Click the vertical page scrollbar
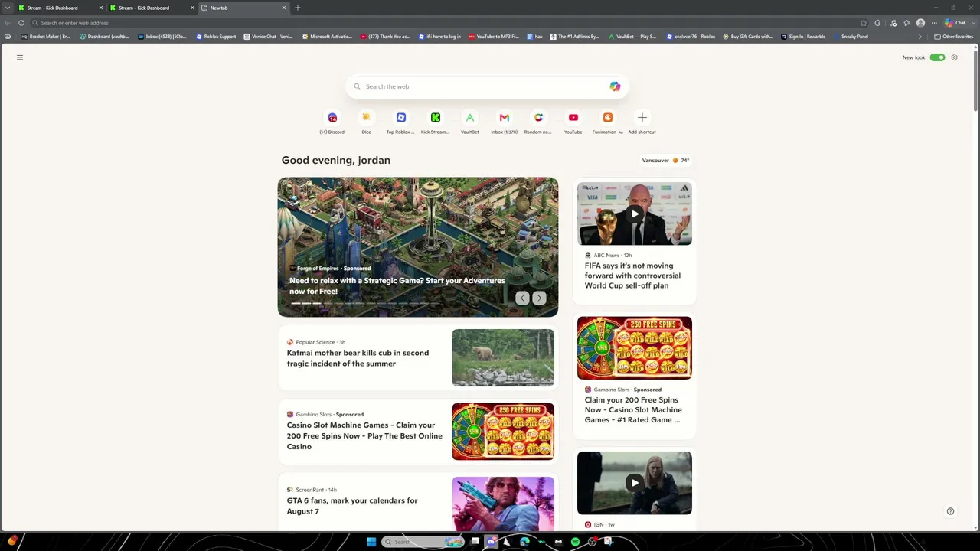This screenshot has width=980, height=551. pyautogui.click(x=975, y=80)
